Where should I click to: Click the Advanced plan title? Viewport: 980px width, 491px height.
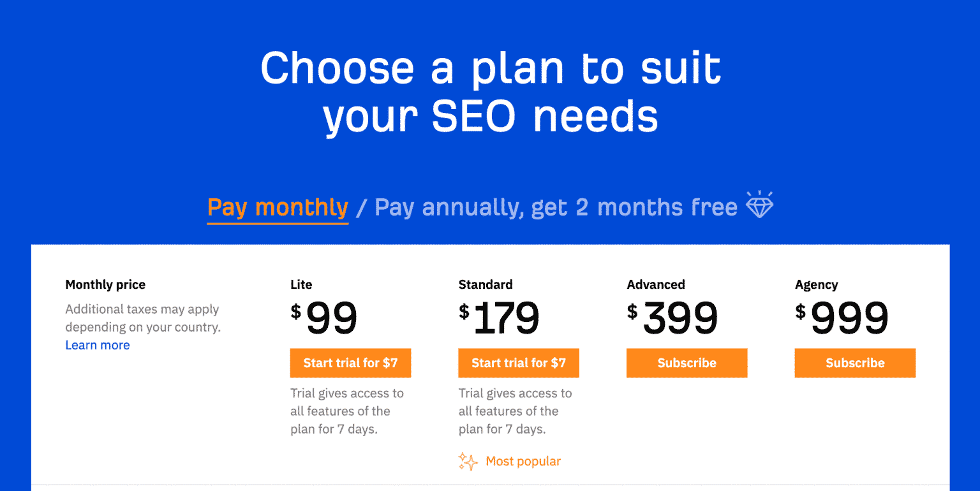point(656,284)
